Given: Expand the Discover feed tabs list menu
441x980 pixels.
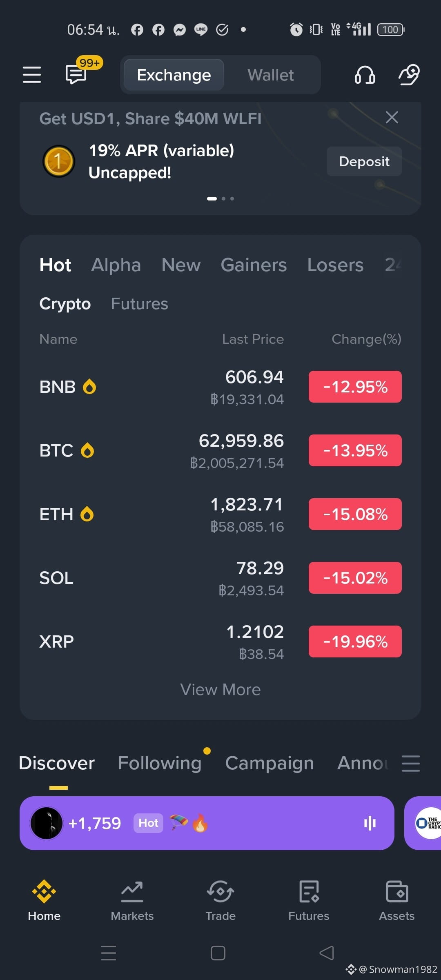Looking at the screenshot, I should pyautogui.click(x=410, y=763).
